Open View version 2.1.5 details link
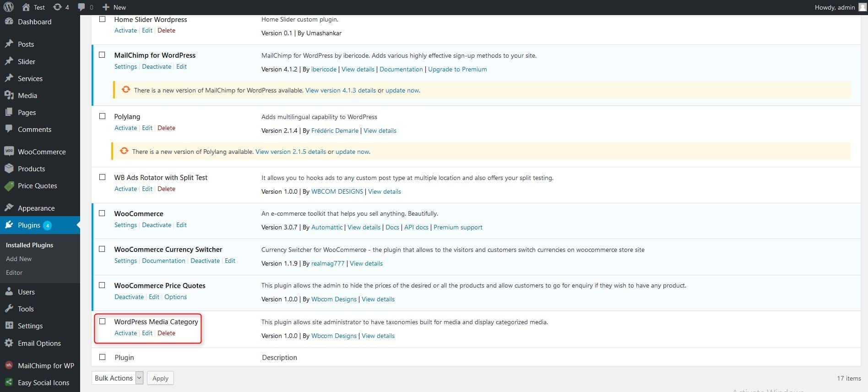Viewport: 868px width, 392px height. click(291, 152)
